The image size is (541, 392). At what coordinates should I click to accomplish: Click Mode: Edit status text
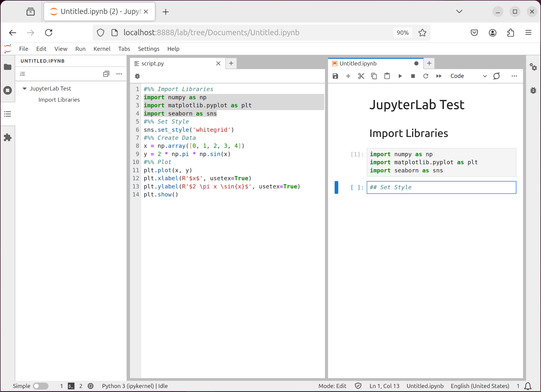332,386
